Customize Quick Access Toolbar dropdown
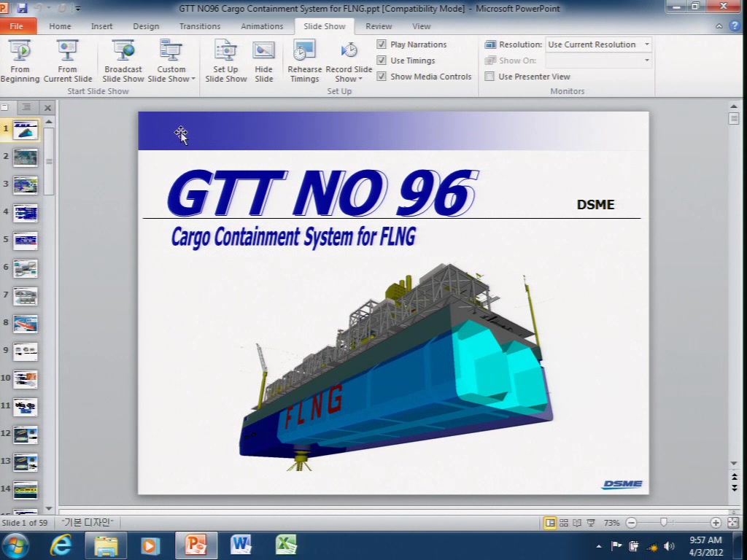 pyautogui.click(x=78, y=8)
